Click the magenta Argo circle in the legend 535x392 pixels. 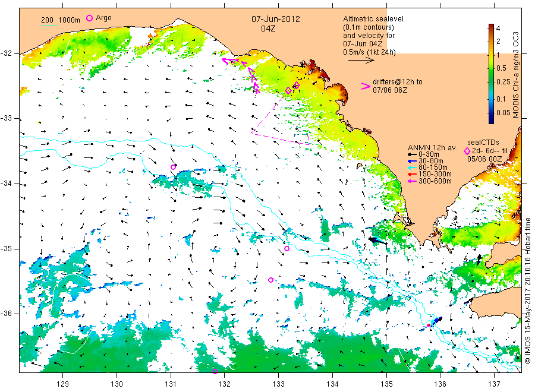(x=89, y=18)
